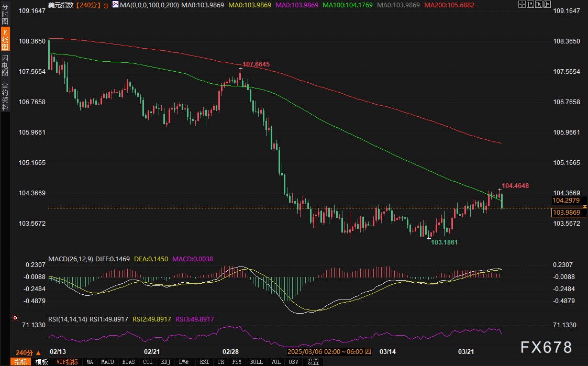The image size is (588, 366).
Task: Open the 合约资料 side tab
Action: click(x=5, y=96)
